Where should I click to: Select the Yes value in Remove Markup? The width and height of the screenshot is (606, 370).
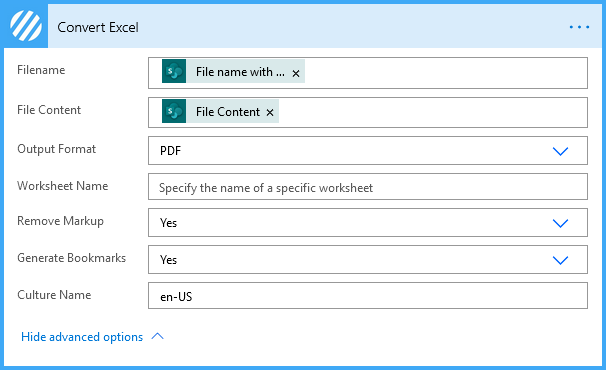169,223
